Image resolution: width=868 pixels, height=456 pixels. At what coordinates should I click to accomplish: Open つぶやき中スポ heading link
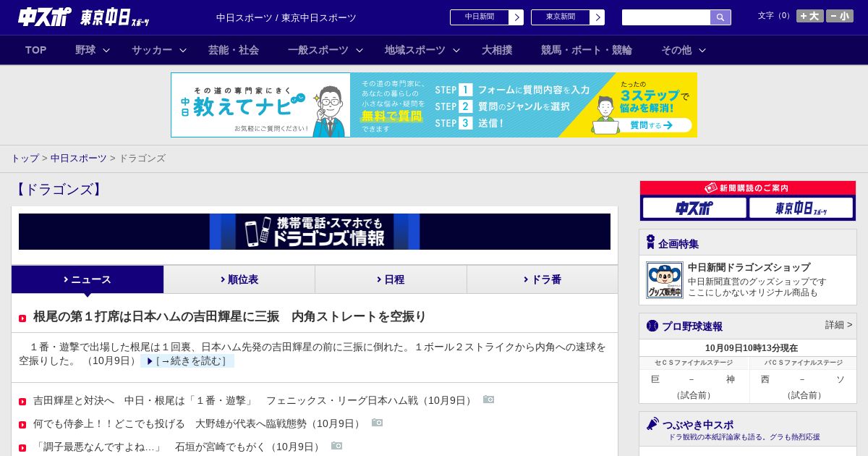click(x=697, y=425)
